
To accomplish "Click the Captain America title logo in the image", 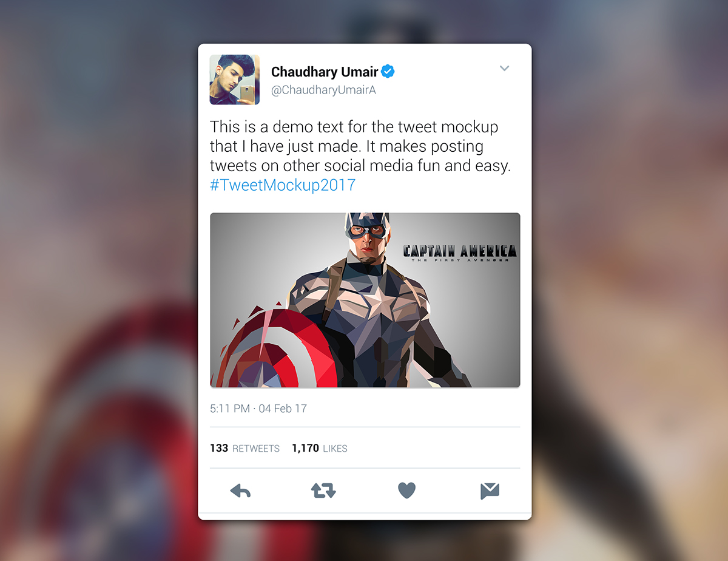I will pos(460,253).
